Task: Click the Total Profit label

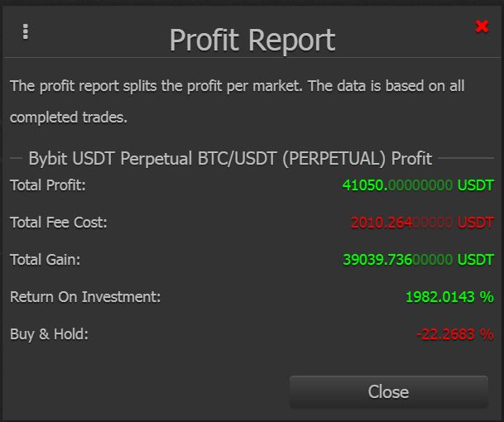Action: tap(48, 185)
